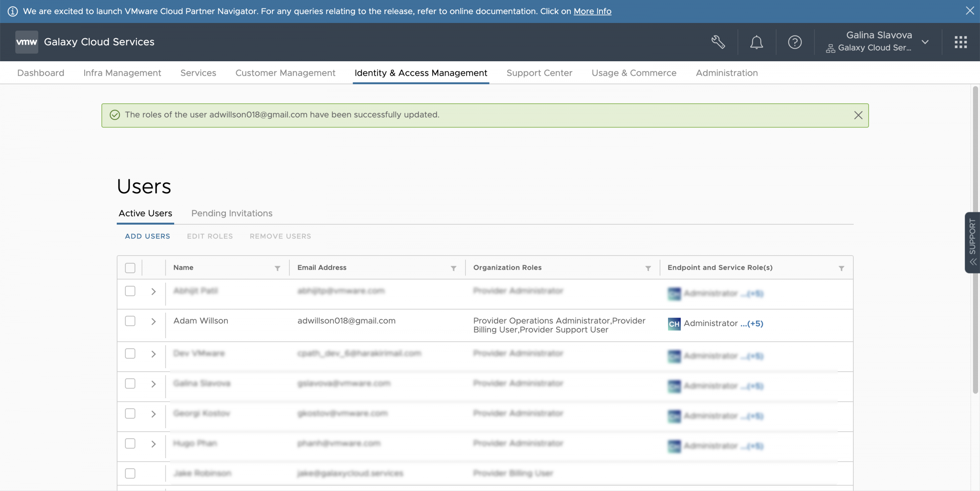Switch to the Pending Invitations tab
The image size is (980, 491).
pyautogui.click(x=232, y=213)
